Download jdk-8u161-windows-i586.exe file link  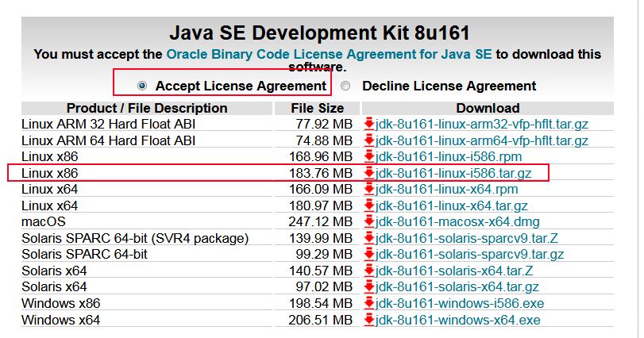click(457, 303)
